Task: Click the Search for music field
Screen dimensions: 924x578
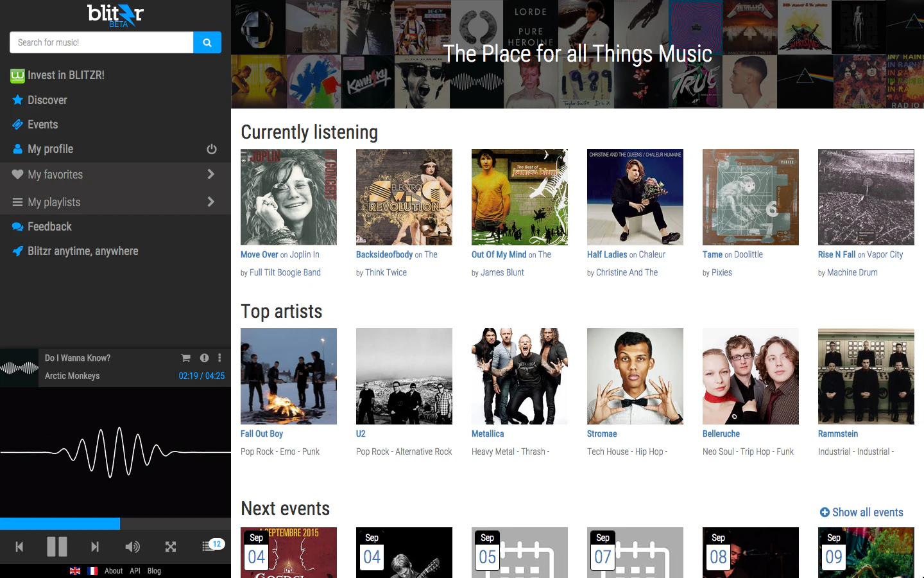Action: [x=101, y=42]
